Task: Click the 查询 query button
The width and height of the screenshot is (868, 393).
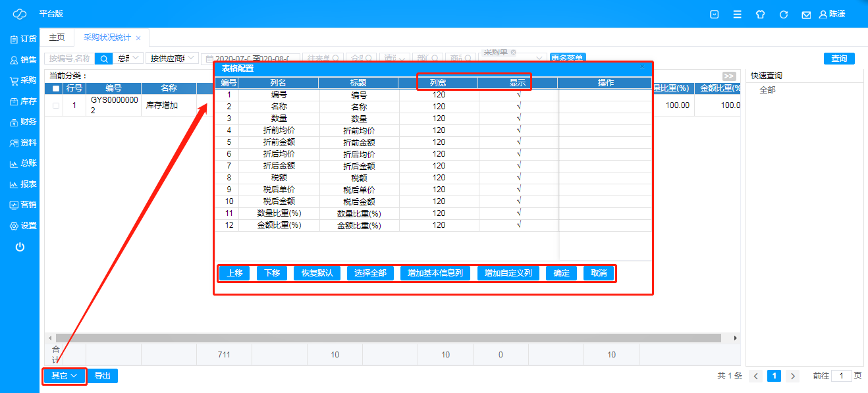Action: pos(839,59)
